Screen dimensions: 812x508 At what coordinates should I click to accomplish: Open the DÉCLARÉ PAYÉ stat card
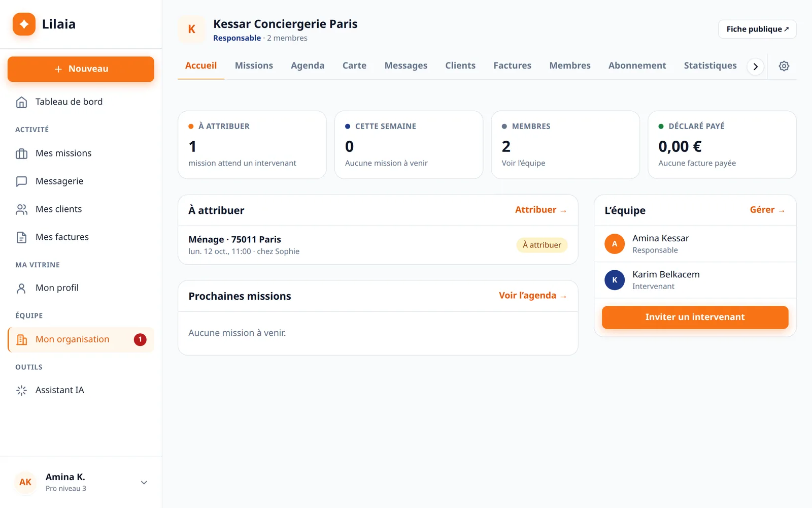722,145
